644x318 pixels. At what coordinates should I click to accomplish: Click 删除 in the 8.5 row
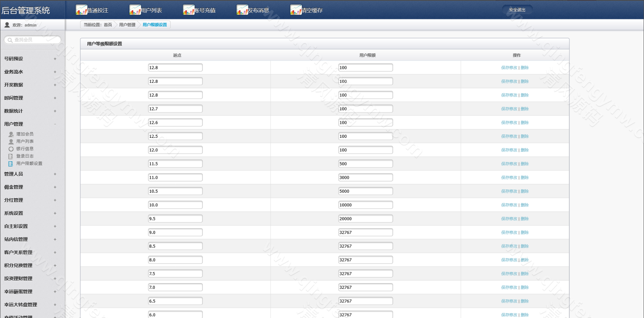(x=524, y=246)
